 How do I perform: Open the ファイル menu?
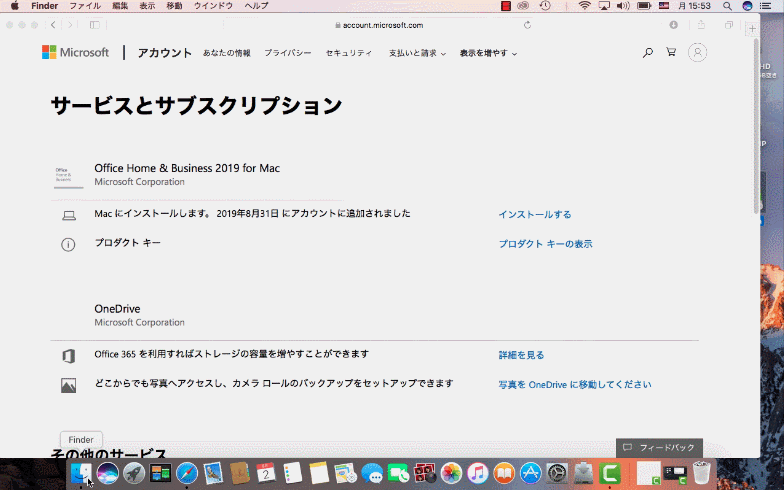click(x=84, y=6)
